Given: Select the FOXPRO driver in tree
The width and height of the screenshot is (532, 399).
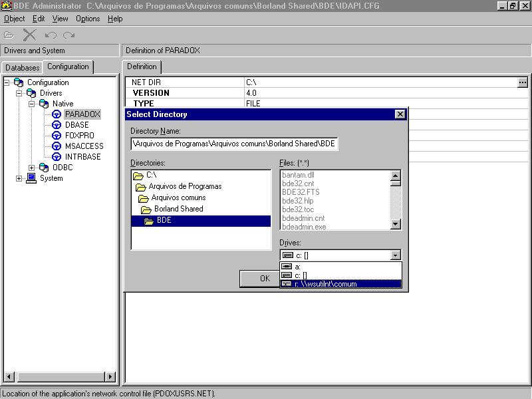Looking at the screenshot, I should (79, 136).
